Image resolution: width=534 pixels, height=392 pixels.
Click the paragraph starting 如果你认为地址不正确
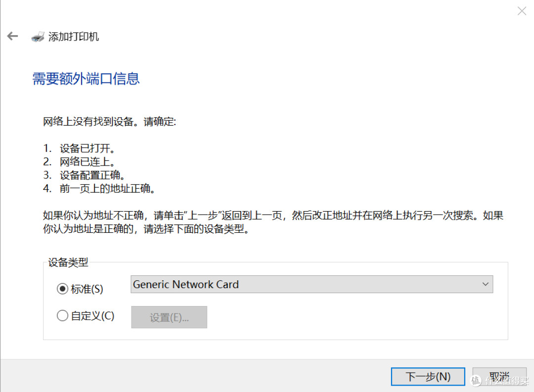click(273, 222)
